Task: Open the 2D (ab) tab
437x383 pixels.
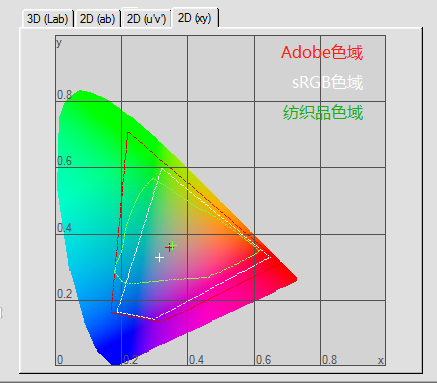Action: [97, 19]
